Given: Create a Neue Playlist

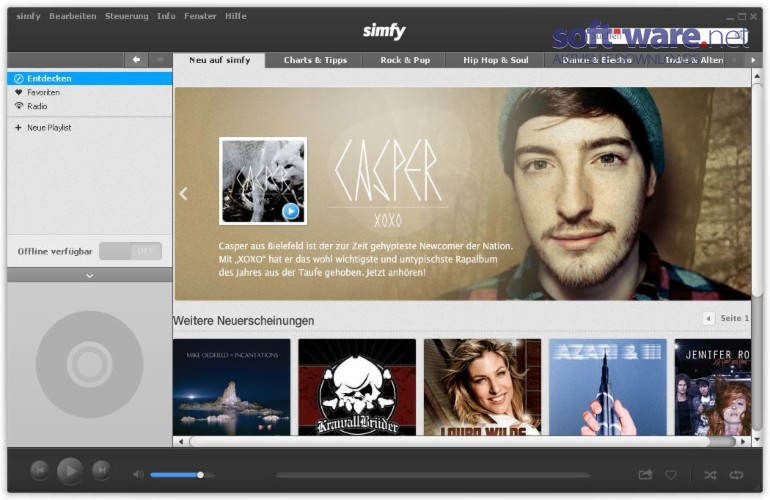Looking at the screenshot, I should [90, 128].
